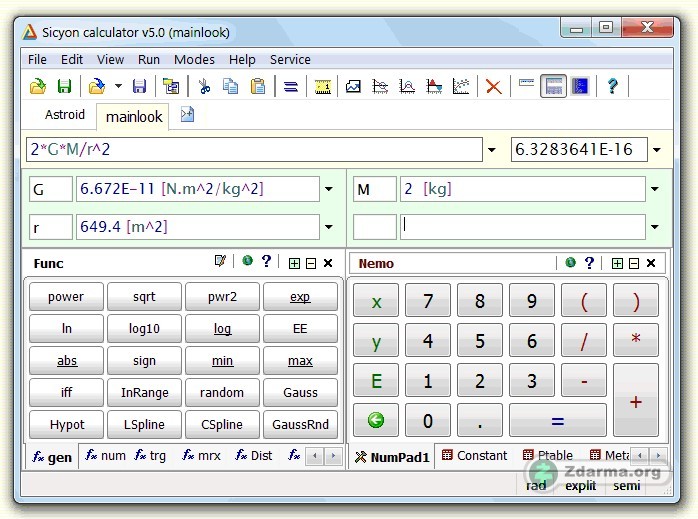The height and width of the screenshot is (519, 698).
Task: Add a new document tab icon
Action: click(187, 115)
